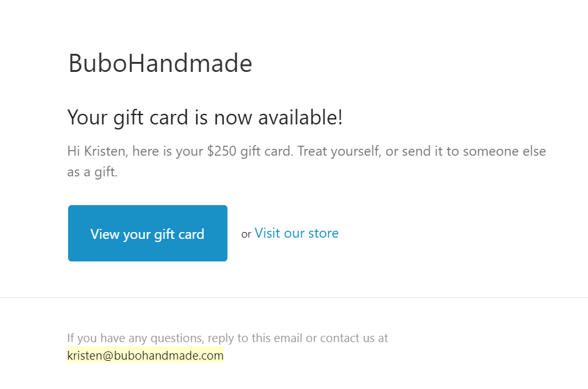This screenshot has height=389, width=588.
Task: Click the "send it to someone else" phrase
Action: 474,151
